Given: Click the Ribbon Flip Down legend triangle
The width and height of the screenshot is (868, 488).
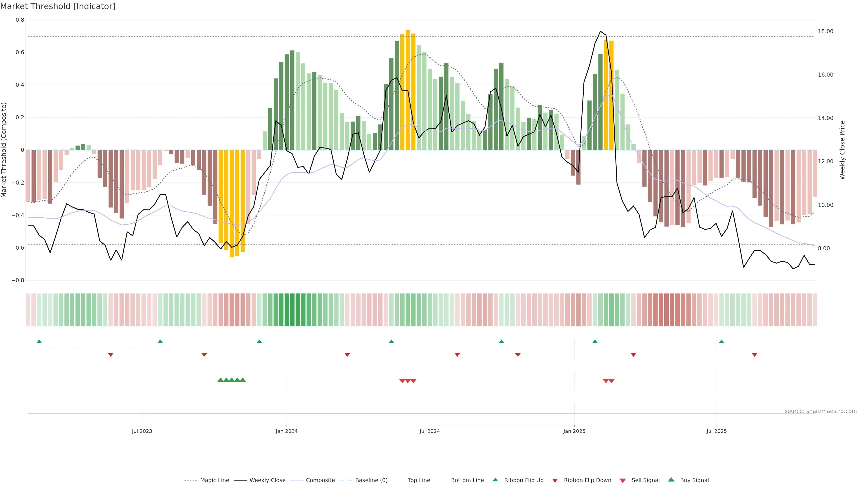Looking at the screenshot, I should click(555, 481).
